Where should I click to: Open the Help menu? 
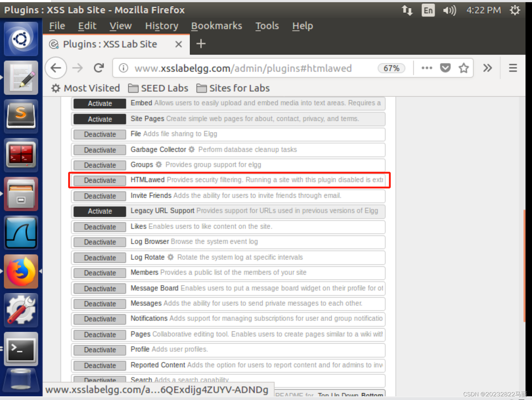tap(303, 26)
